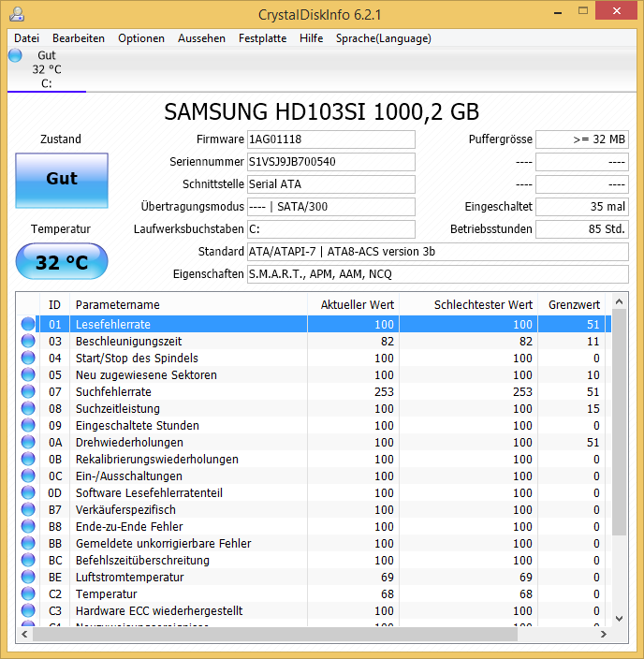The width and height of the screenshot is (644, 659).
Task: Click the status orb of Temperatur row C2
Action: pyautogui.click(x=28, y=593)
